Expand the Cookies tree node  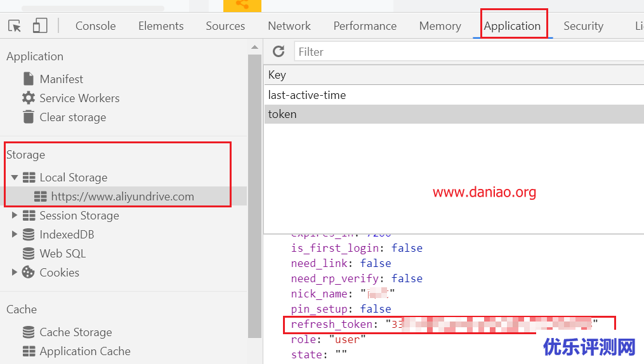(15, 271)
